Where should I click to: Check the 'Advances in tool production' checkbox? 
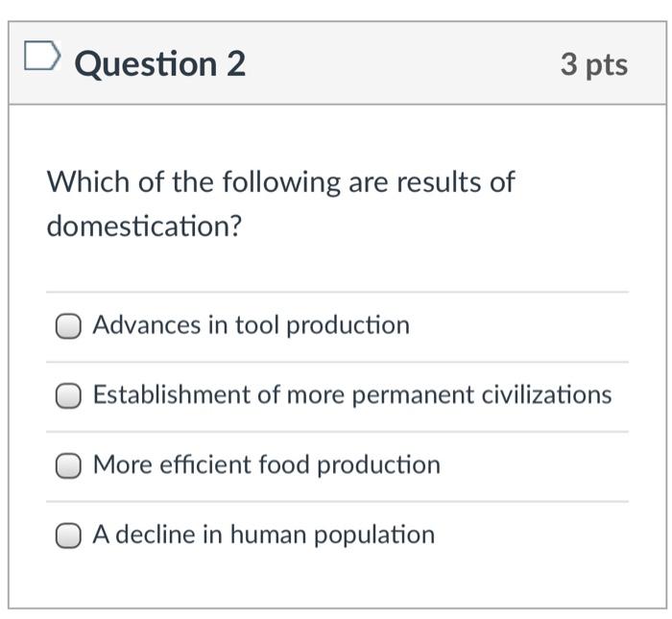(67, 326)
